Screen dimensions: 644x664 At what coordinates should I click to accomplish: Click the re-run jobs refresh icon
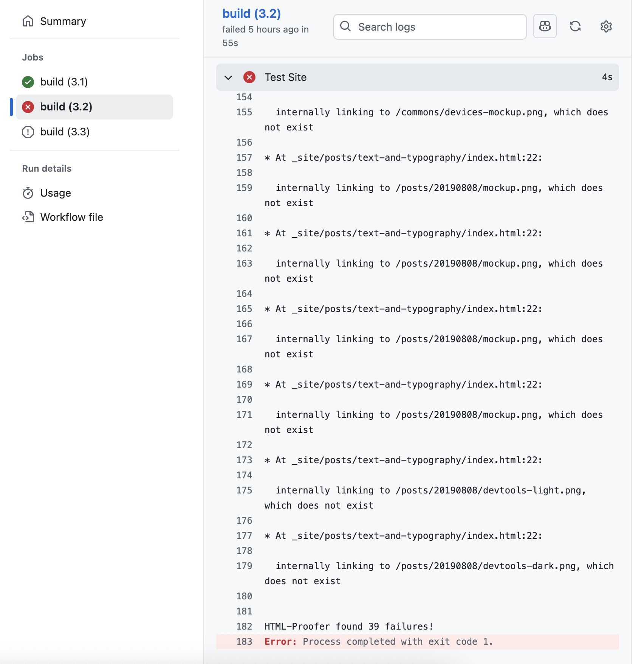tap(575, 26)
